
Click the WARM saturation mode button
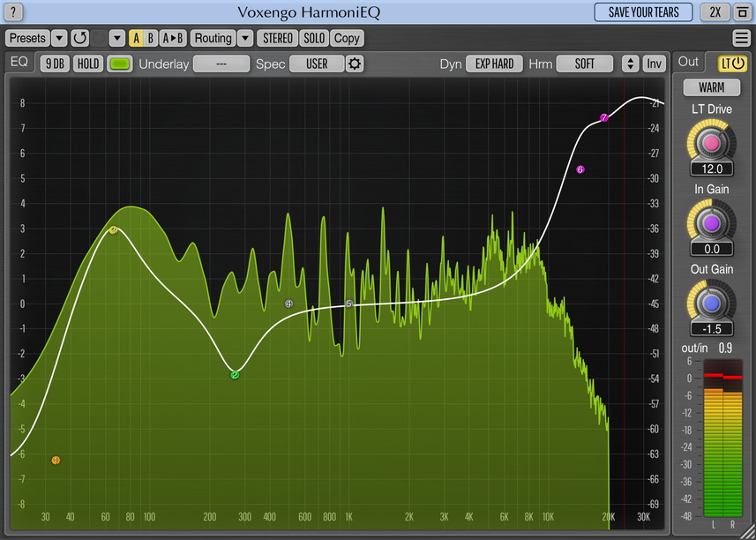click(x=712, y=88)
